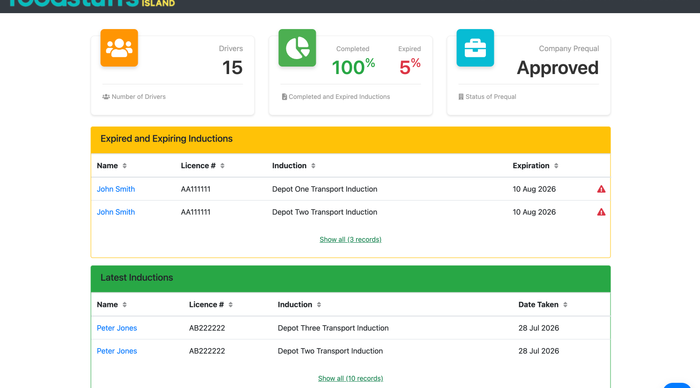This screenshot has height=388, width=700.
Task: Click the Expired 5% value
Action: (410, 67)
